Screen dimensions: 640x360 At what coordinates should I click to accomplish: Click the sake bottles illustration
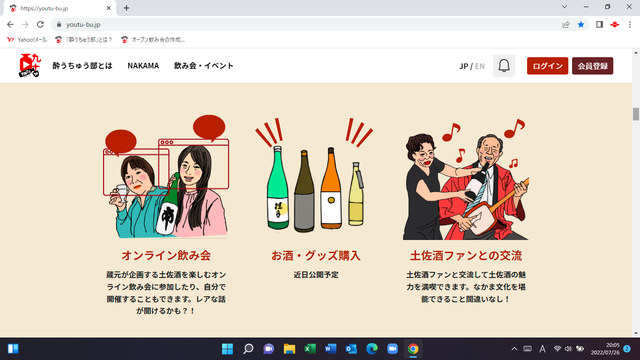pyautogui.click(x=314, y=176)
